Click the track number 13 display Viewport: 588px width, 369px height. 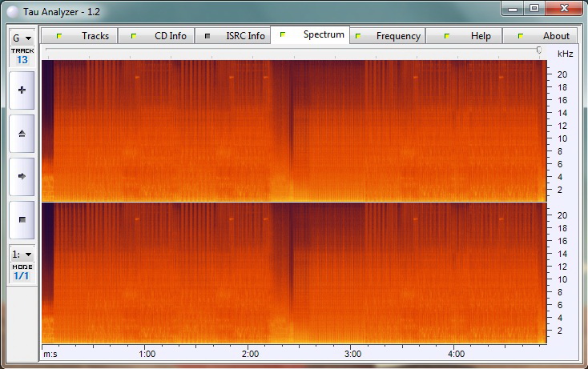pos(22,60)
